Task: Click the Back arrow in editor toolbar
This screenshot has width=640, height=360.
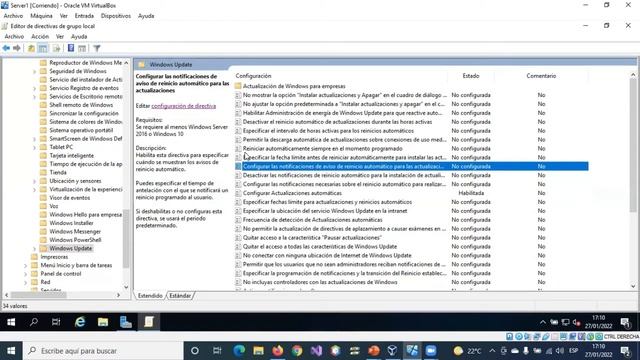Action: click(6, 48)
